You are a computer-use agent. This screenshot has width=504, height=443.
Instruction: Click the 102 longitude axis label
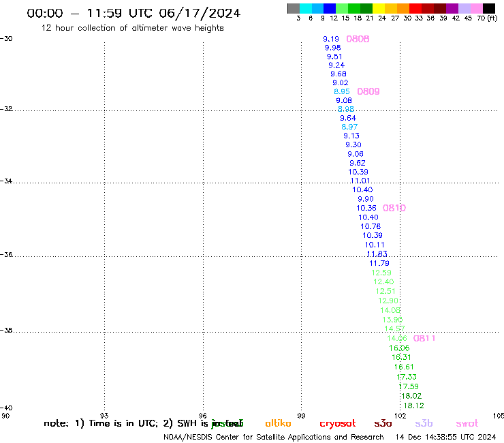pos(400,416)
